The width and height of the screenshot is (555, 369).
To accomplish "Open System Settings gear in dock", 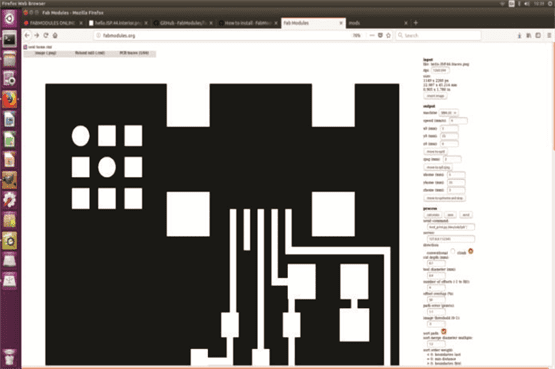I will tap(10, 200).
